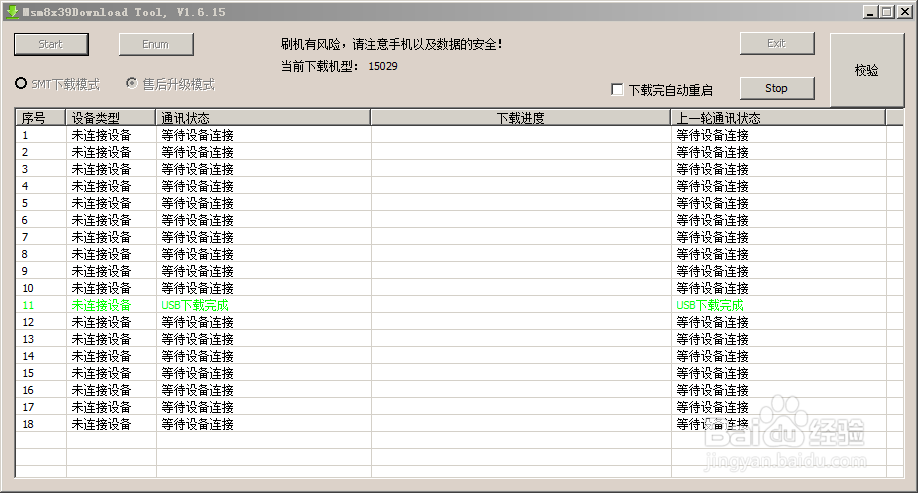Click 等待设备连接 通讯状态 in row 8

(x=197, y=254)
